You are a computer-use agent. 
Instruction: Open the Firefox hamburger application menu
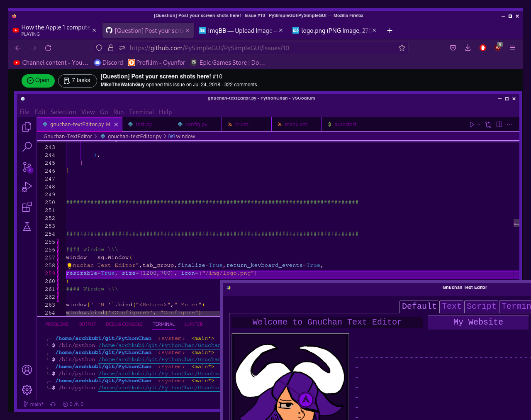tap(513, 48)
